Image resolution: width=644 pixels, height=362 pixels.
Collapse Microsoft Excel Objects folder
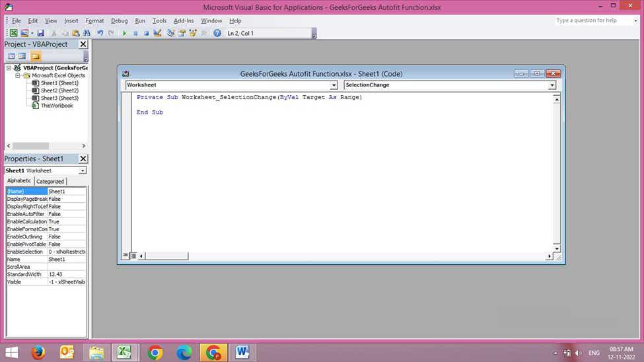click(18, 75)
